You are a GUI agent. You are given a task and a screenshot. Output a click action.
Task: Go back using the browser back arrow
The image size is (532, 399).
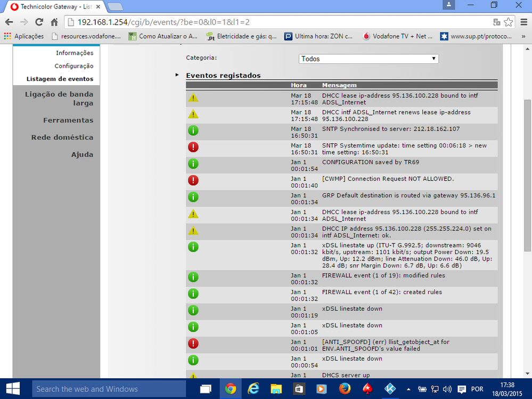(9, 22)
